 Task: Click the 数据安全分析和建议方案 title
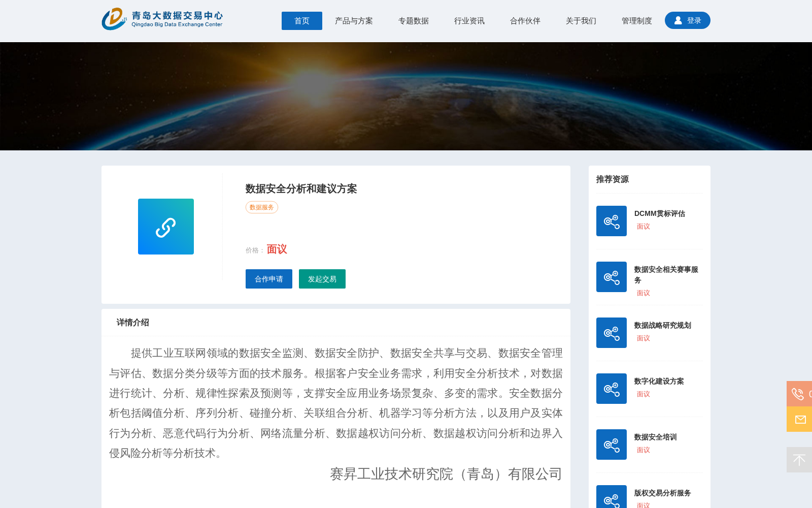pyautogui.click(x=301, y=189)
